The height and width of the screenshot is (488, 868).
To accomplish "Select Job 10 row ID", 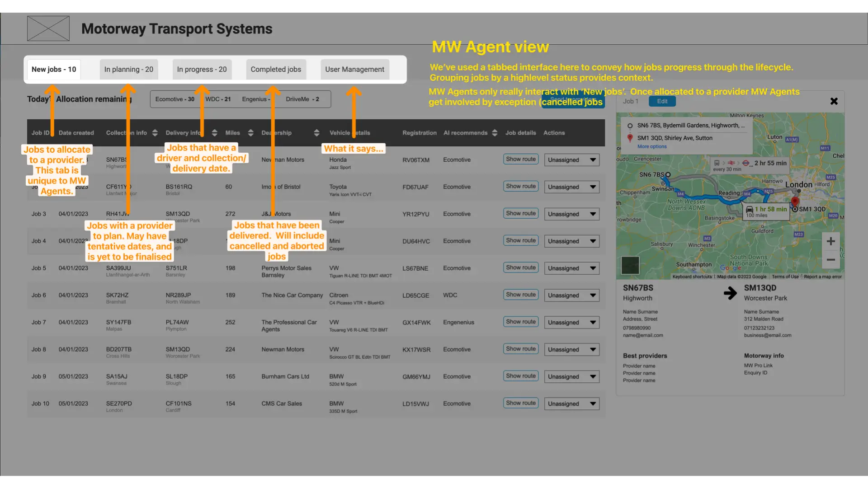I will 40,404.
